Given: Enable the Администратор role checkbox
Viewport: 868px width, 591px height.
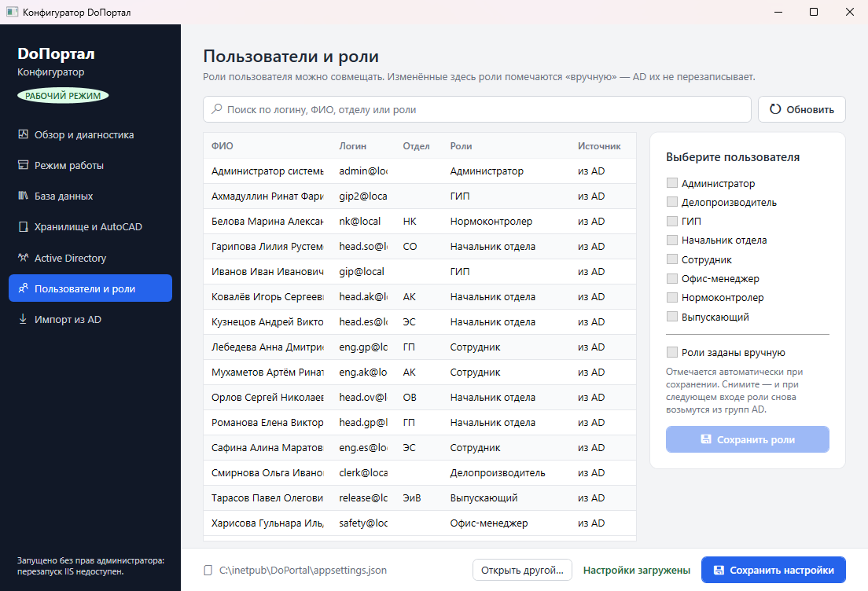Looking at the screenshot, I should click(x=672, y=182).
